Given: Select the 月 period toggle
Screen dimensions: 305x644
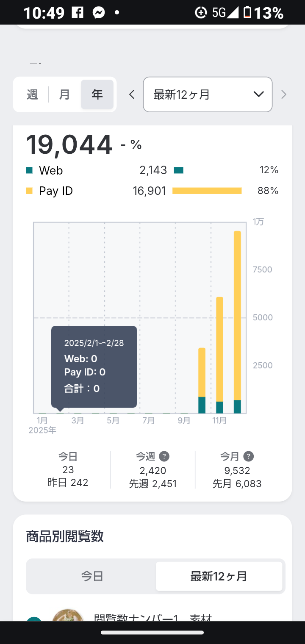Looking at the screenshot, I should [x=64, y=94].
